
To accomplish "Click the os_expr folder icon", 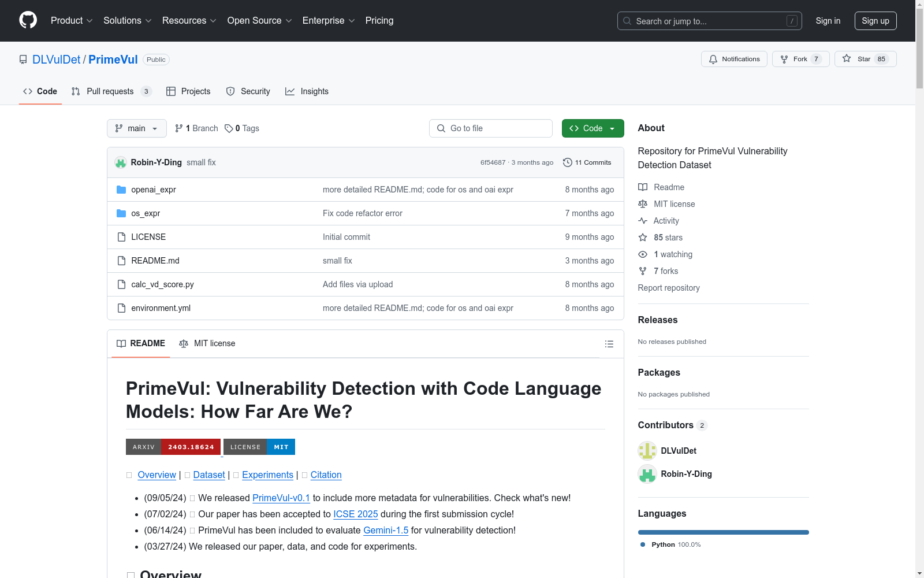I will click(x=121, y=213).
